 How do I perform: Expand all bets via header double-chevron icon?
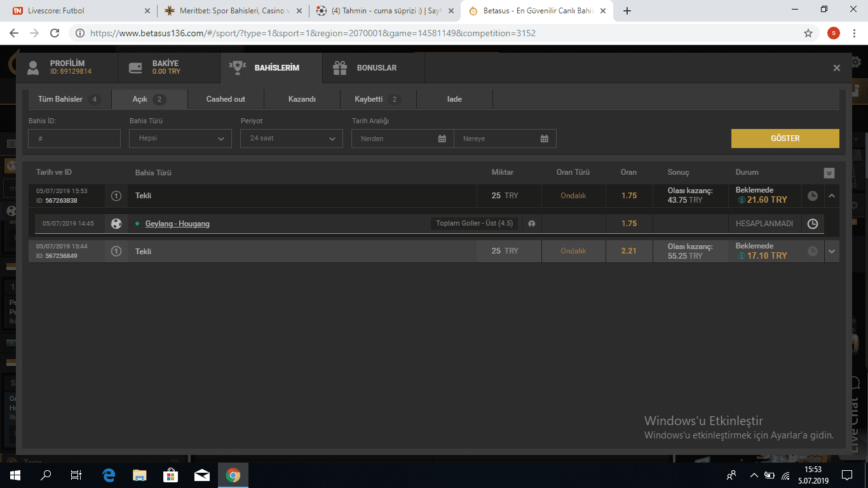point(829,173)
